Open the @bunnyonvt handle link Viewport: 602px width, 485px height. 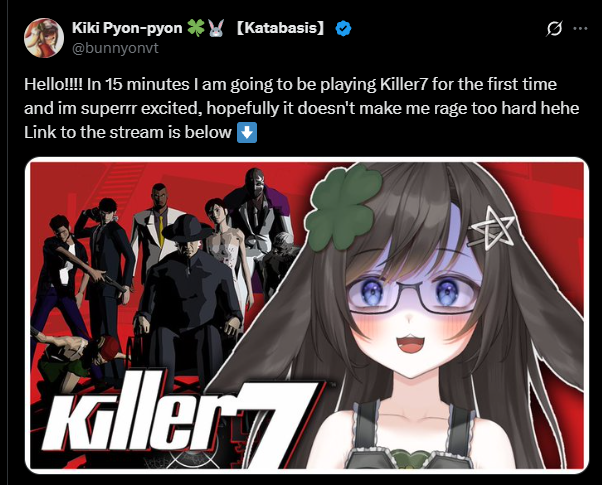click(x=115, y=48)
